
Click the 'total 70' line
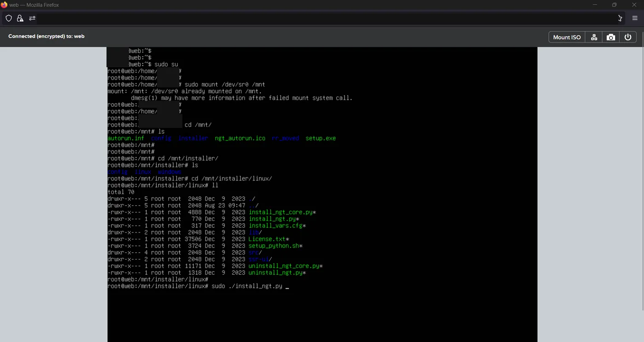click(x=121, y=192)
